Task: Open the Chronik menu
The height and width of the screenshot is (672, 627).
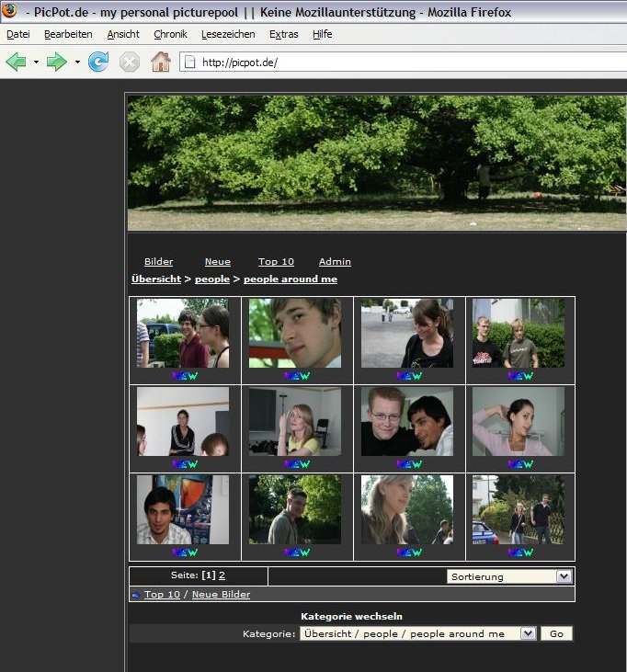Action: pos(170,34)
